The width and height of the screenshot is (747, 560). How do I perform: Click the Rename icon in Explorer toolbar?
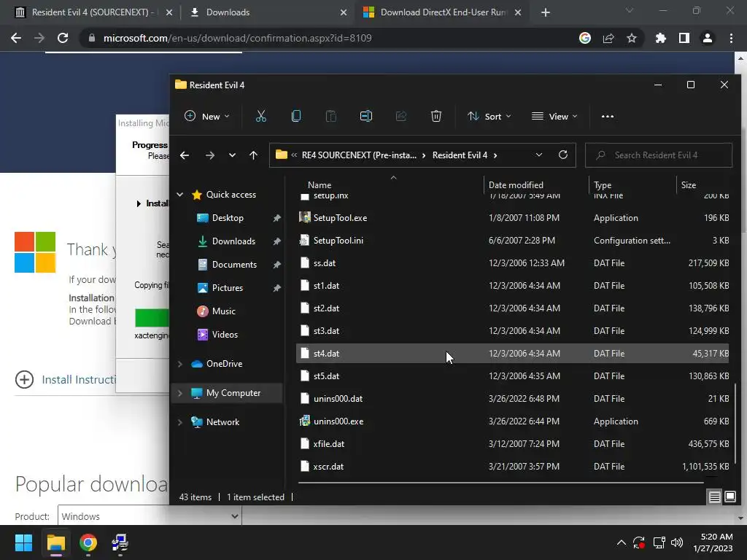pos(366,116)
